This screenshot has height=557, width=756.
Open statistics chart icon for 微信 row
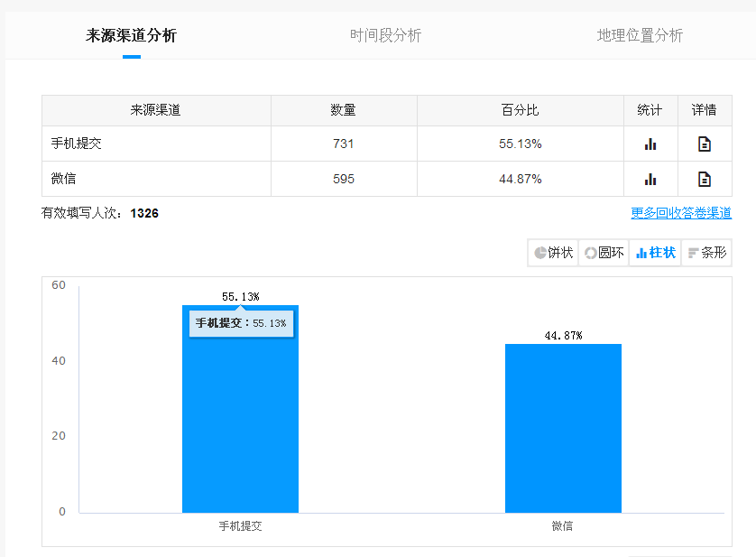click(x=650, y=179)
